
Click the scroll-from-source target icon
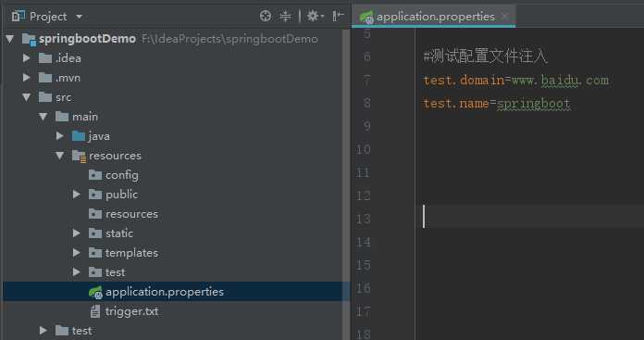266,16
